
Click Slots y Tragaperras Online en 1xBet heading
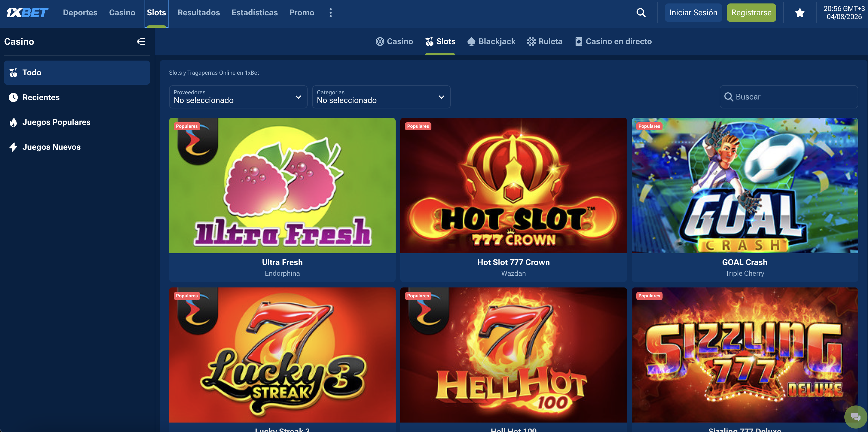[x=214, y=73]
